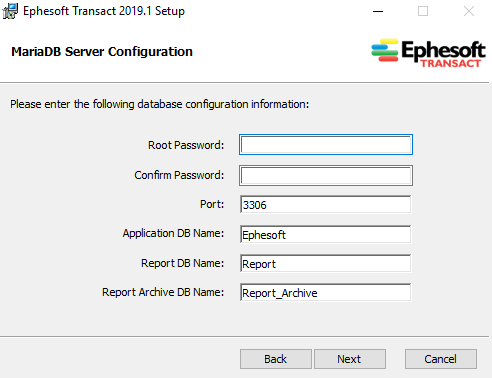The height and width of the screenshot is (378, 492).
Task: Click the Application DB Name field
Action: [x=325, y=234]
